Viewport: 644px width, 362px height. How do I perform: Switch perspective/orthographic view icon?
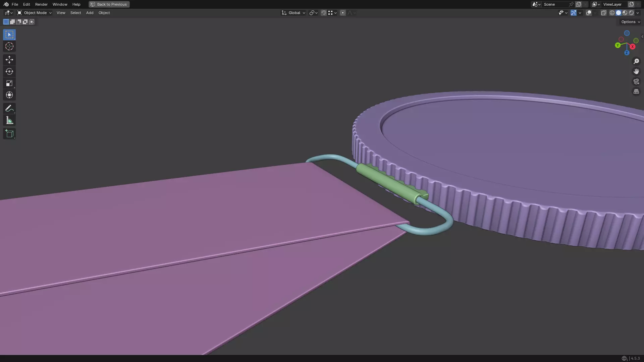click(636, 92)
